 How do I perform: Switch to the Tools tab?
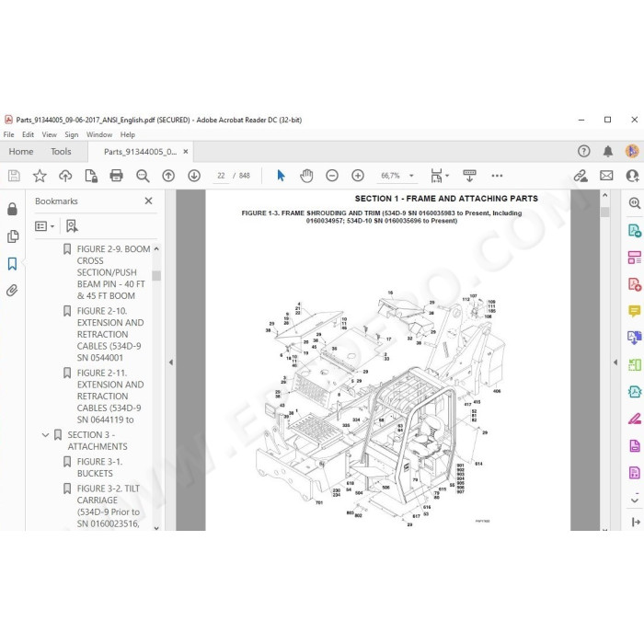coord(61,152)
